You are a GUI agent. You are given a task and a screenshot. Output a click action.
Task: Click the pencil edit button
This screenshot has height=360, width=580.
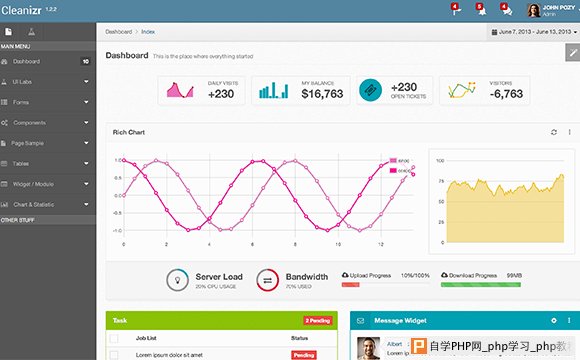pyautogui.click(x=573, y=53)
